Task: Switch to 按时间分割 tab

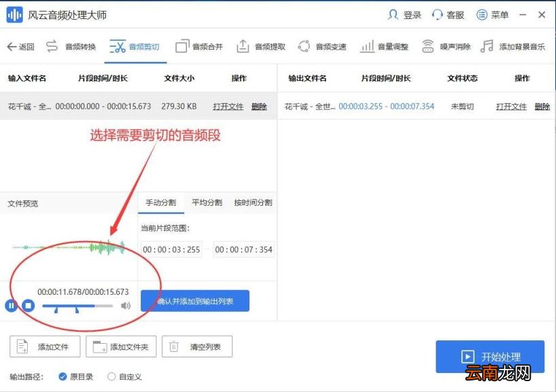Action: click(x=253, y=202)
